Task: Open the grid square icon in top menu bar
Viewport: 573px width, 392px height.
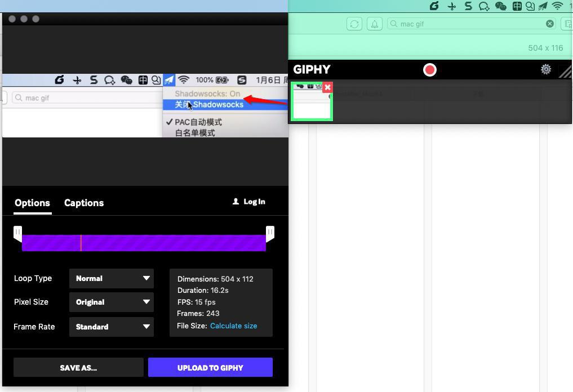Action: 517,6
